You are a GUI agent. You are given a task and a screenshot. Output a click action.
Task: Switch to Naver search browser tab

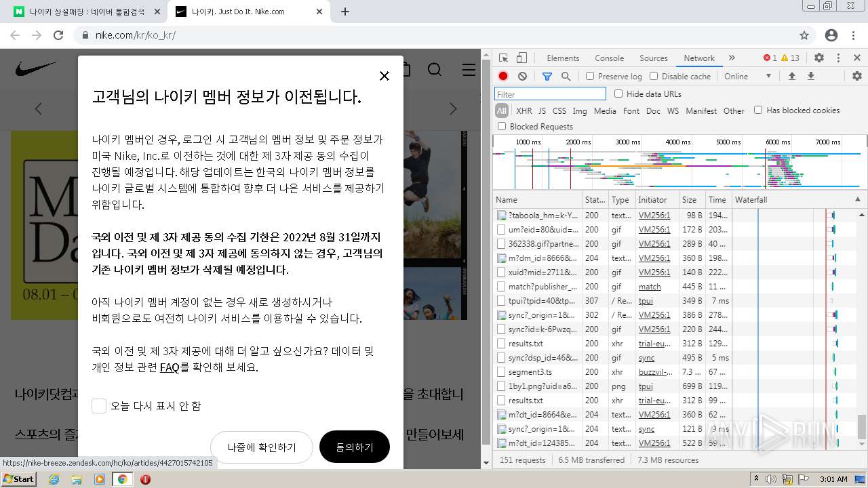[x=87, y=12]
